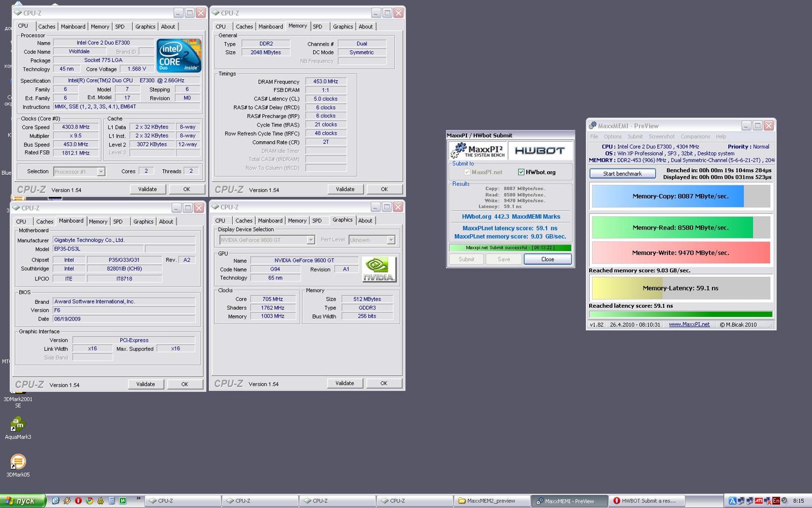
Task: Click the HWBOT logo banner
Action: 539,150
